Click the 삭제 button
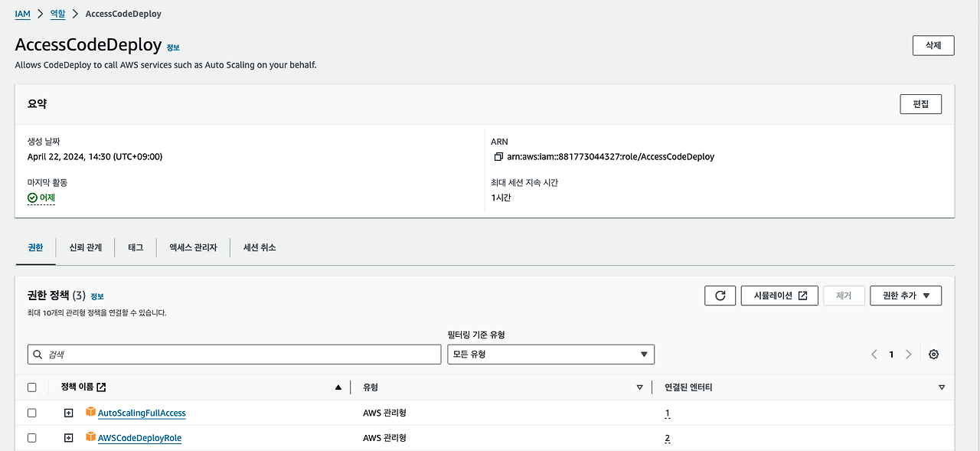Image resolution: width=980 pixels, height=451 pixels. coord(933,45)
